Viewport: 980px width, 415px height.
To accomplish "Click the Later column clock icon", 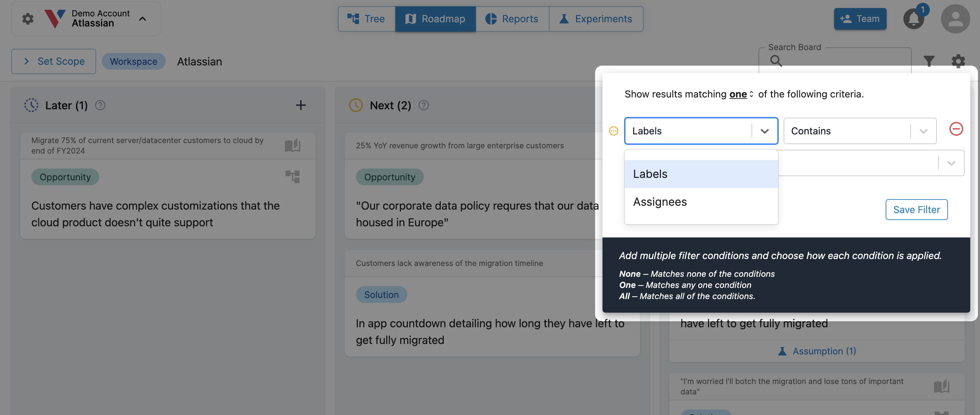I will pyautogui.click(x=31, y=105).
